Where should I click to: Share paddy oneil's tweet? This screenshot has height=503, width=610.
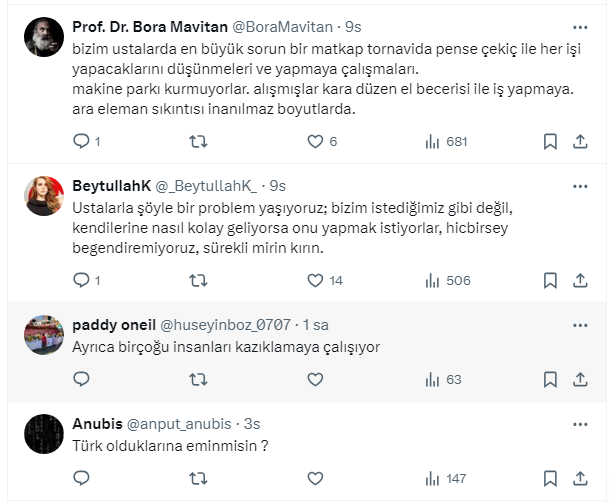point(578,380)
